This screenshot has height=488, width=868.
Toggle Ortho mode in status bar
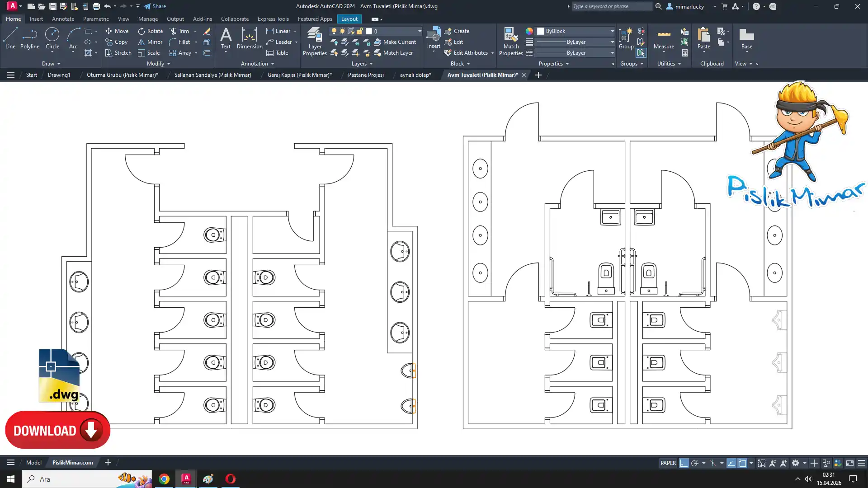[x=684, y=463]
